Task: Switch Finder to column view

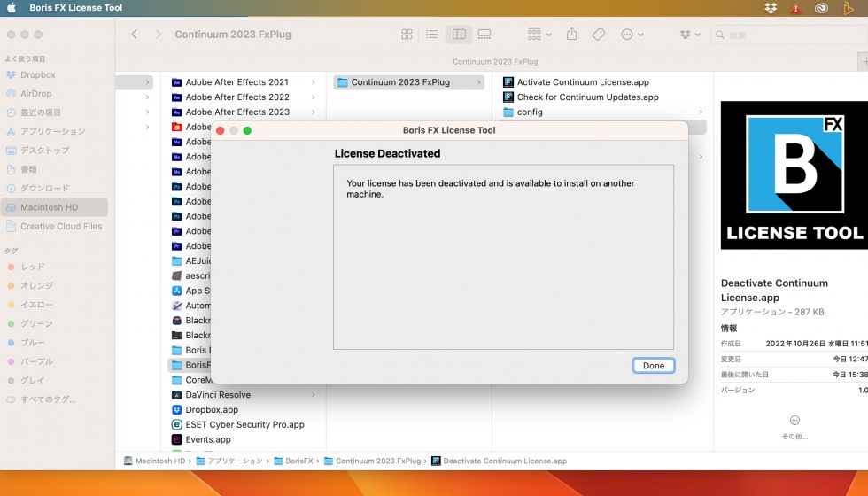Action: point(459,35)
